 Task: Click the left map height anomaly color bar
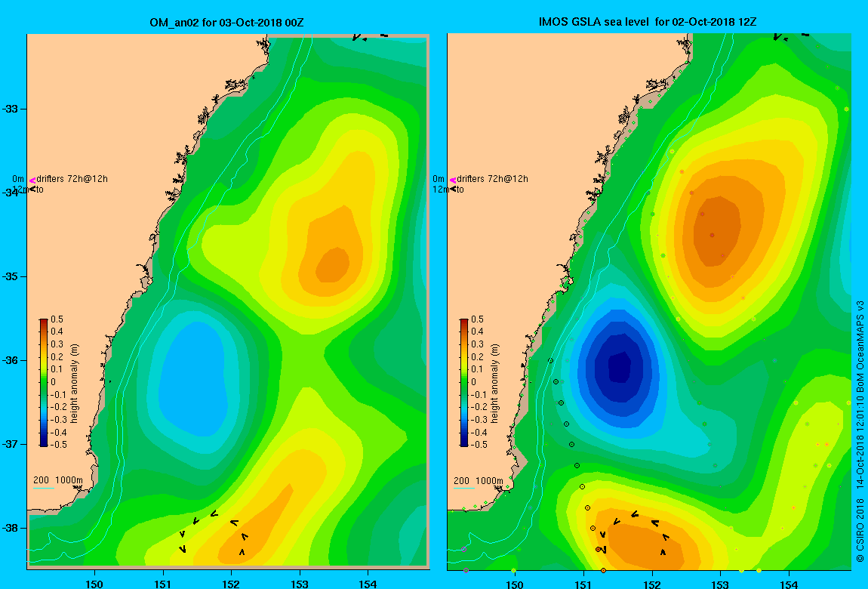[44, 383]
